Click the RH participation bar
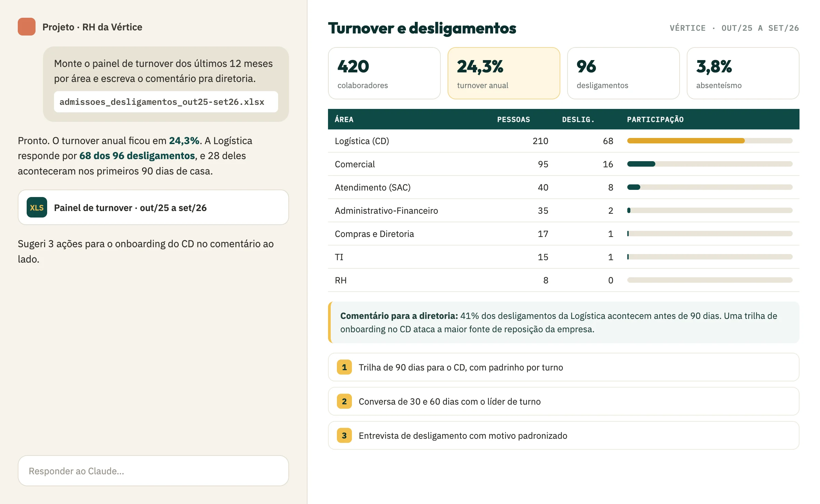820x504 pixels. click(x=710, y=280)
